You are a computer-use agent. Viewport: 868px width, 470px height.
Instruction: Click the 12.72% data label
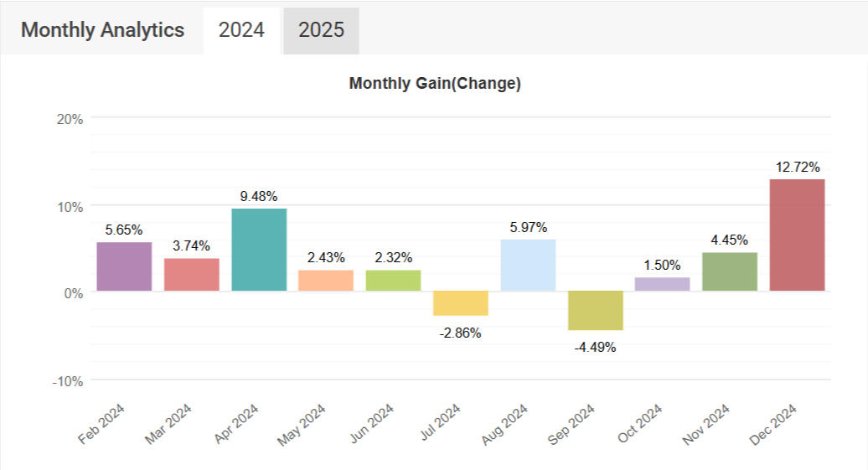tap(797, 167)
